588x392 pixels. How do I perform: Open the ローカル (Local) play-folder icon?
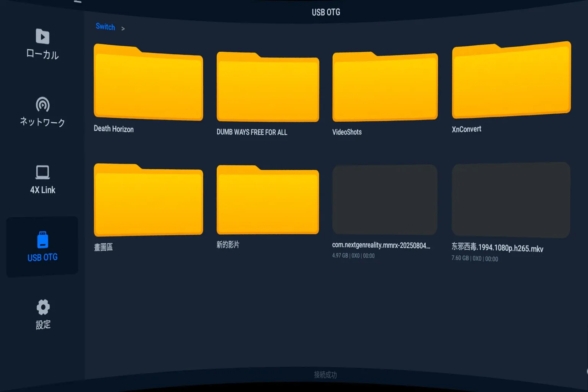pos(42,37)
